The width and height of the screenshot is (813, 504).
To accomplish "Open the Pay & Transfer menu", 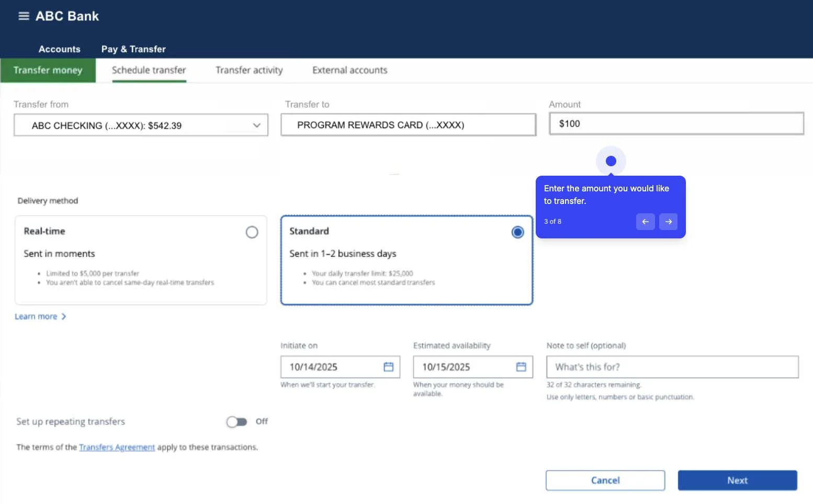I will [133, 49].
